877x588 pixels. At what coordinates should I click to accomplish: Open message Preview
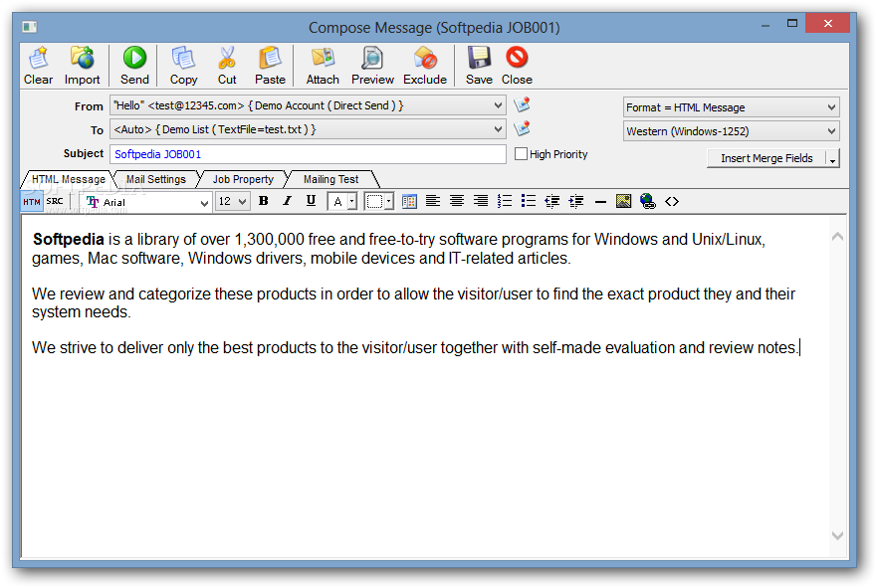coord(372,66)
